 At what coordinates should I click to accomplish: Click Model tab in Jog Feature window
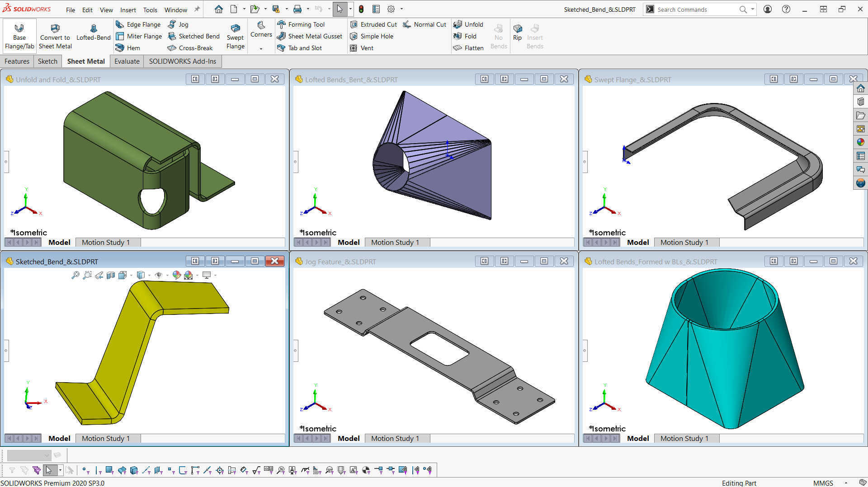pos(349,438)
